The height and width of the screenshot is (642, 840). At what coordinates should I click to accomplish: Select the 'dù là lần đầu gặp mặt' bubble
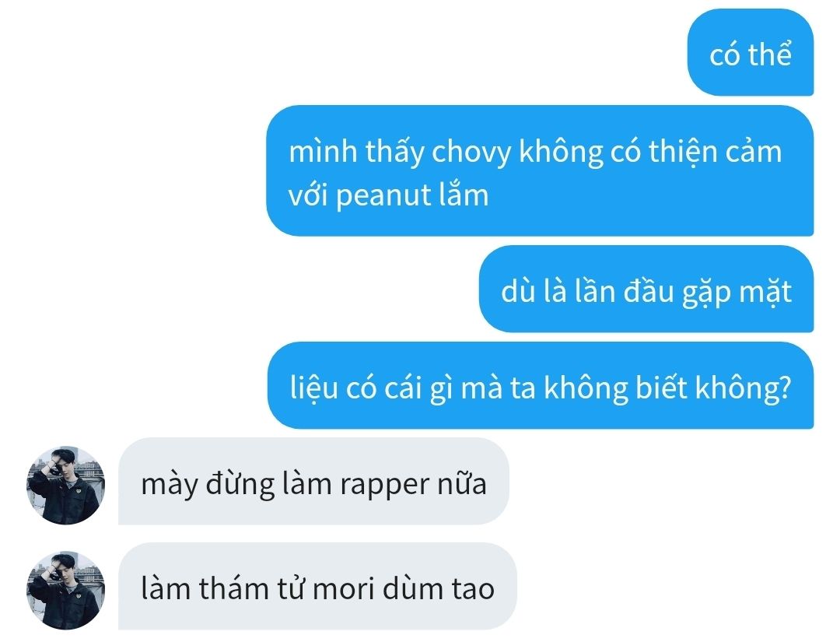pos(646,289)
